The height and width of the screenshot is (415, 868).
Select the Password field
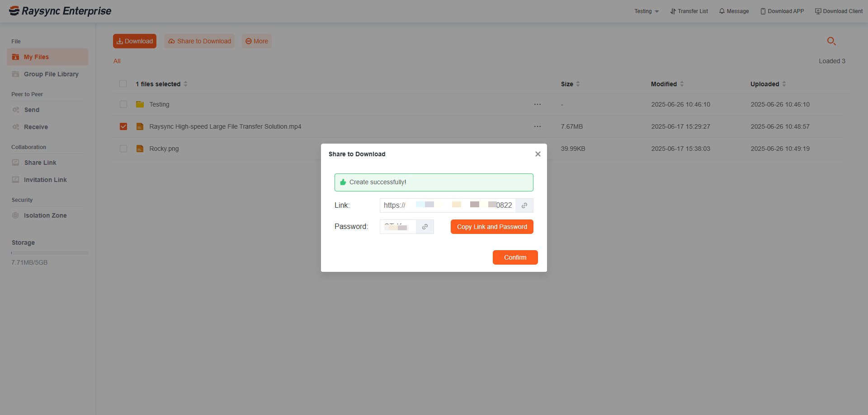[x=398, y=227]
